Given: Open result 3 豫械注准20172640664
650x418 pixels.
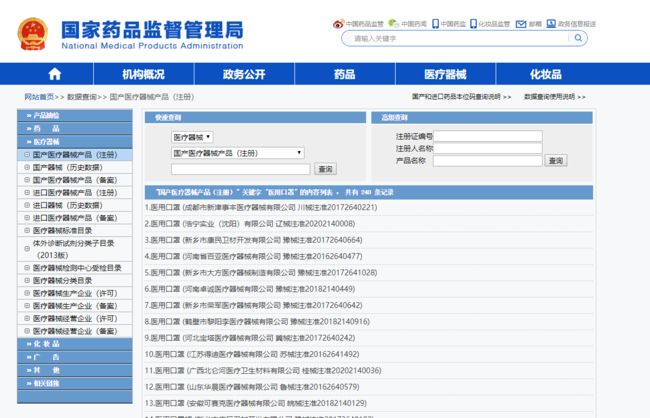Looking at the screenshot, I should click(254, 240).
